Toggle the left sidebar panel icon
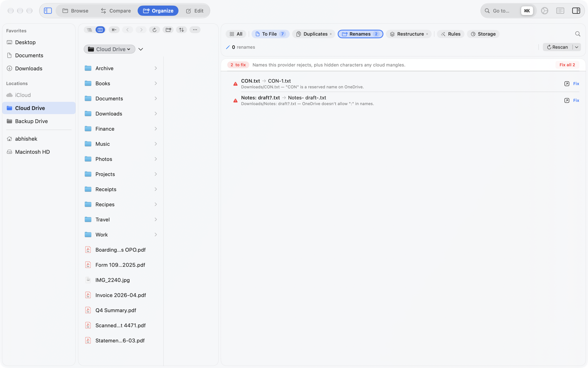588x368 pixels. pyautogui.click(x=48, y=11)
